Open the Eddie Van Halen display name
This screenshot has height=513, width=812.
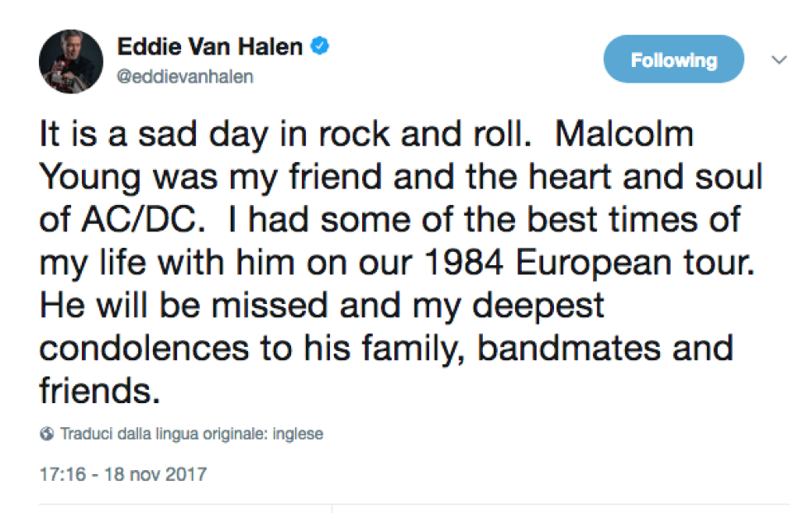point(210,46)
